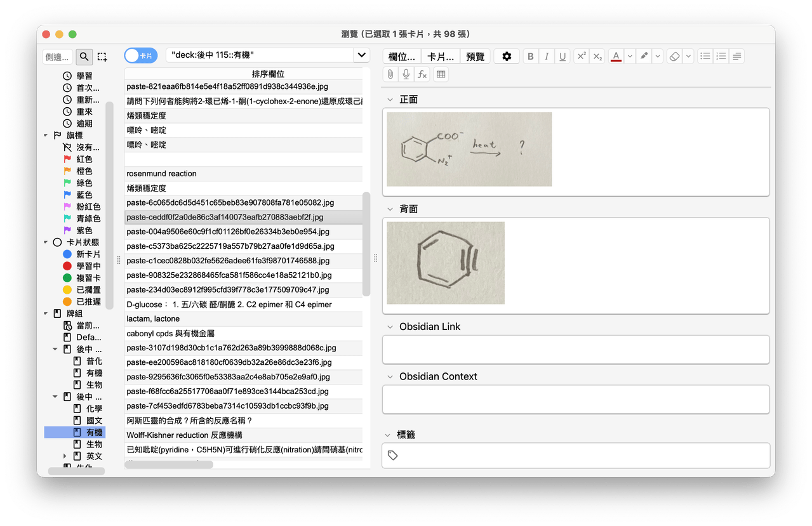Click the insert table icon
The height and width of the screenshot is (526, 812).
tap(441, 74)
